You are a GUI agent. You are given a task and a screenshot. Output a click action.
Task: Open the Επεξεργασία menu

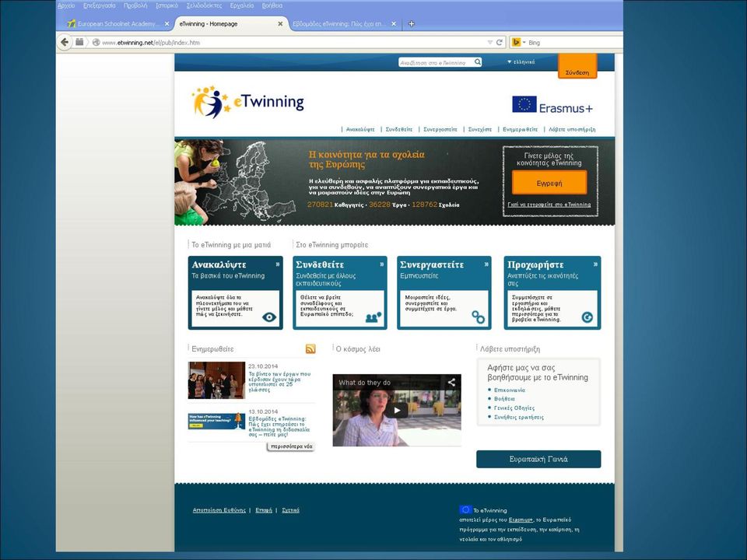[x=99, y=5]
